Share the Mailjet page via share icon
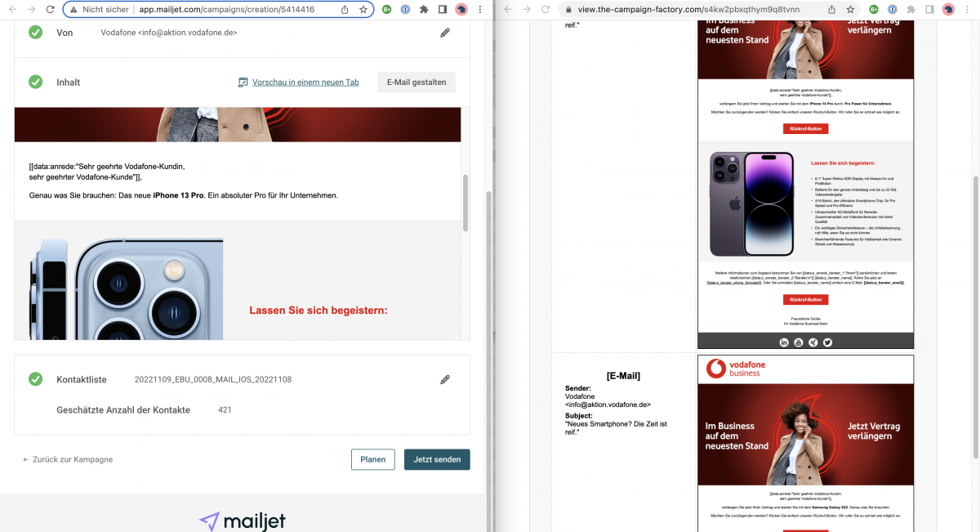980x532 pixels. click(x=345, y=10)
